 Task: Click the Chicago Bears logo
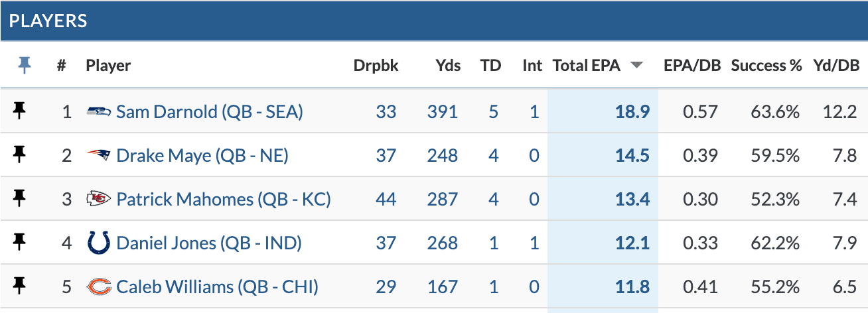[98, 287]
